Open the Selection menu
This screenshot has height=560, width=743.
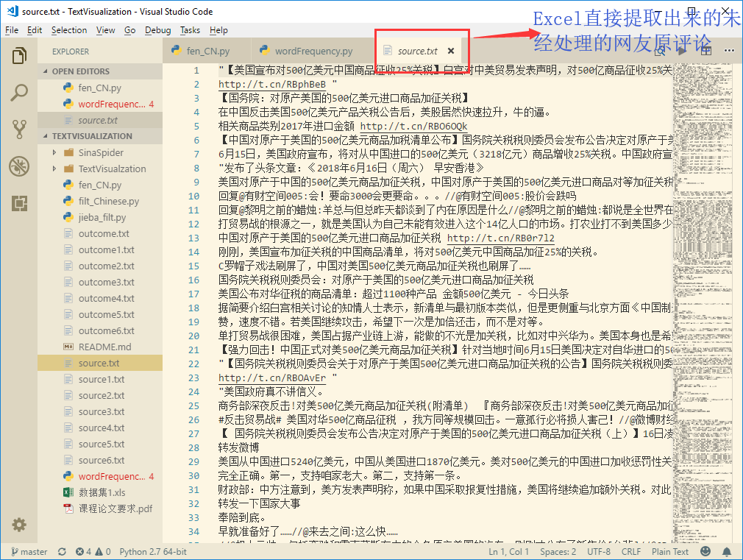[x=69, y=30]
